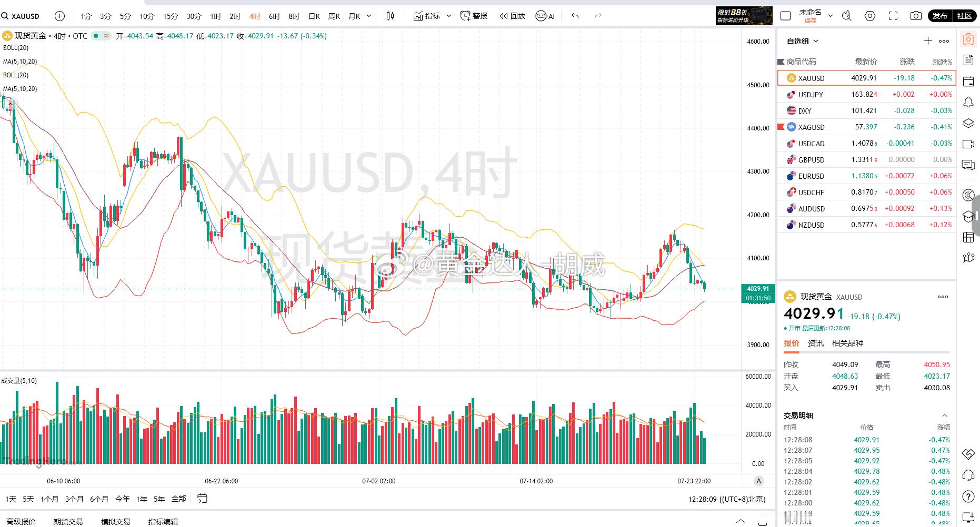Toggle auto scale A button
980x527 pixels.
(758, 481)
